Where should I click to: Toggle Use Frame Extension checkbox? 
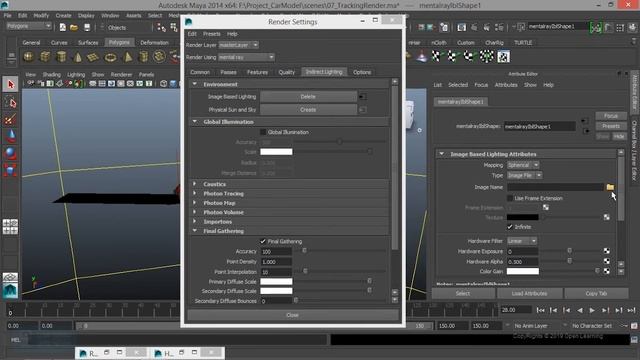click(510, 198)
